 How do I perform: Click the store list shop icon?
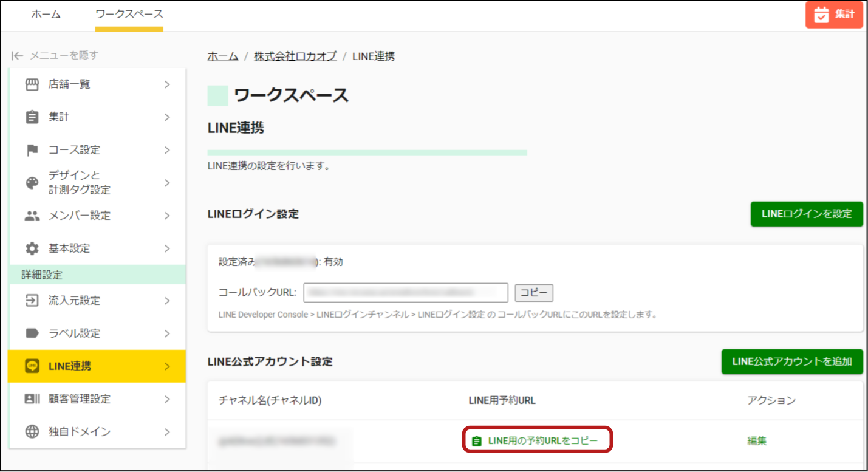pyautogui.click(x=32, y=84)
